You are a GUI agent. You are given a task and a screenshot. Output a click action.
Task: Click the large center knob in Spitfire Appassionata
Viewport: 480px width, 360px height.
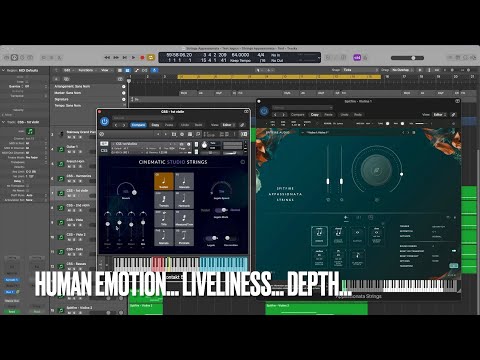pos(376,171)
